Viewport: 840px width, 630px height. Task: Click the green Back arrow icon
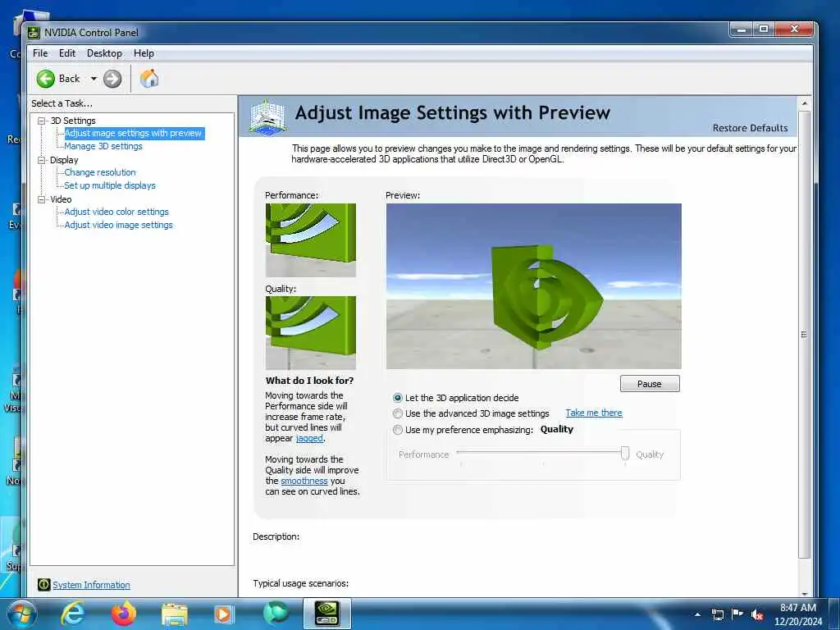[46, 79]
